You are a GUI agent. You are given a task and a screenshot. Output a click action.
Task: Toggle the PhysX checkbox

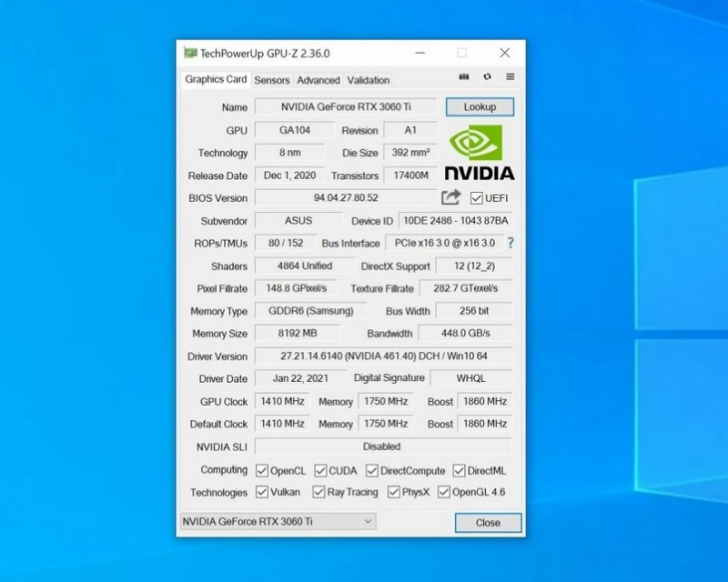394,492
